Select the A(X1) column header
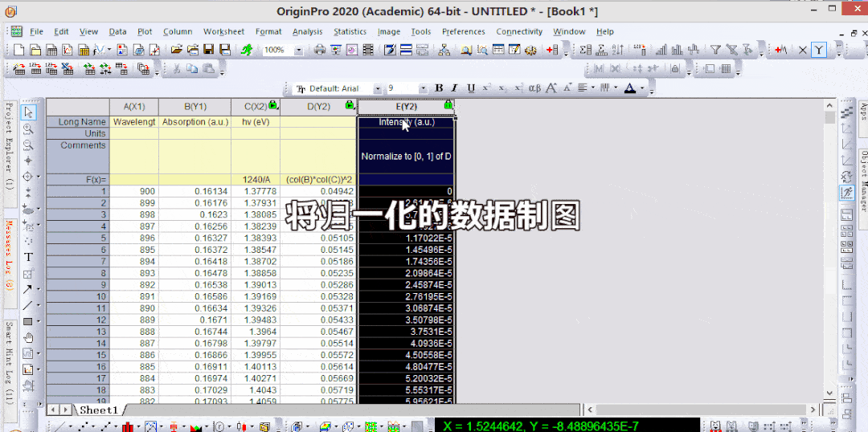 [134, 107]
